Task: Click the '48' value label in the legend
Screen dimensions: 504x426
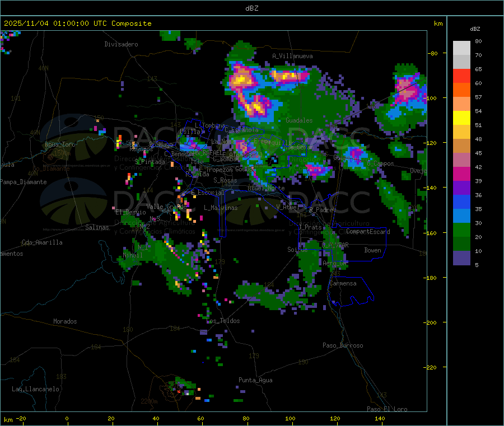Action: click(x=478, y=139)
